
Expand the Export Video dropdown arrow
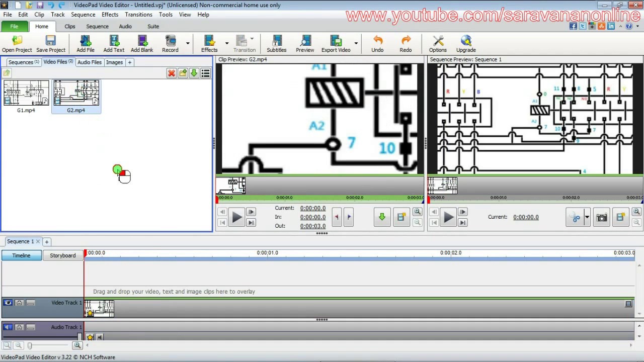356,43
